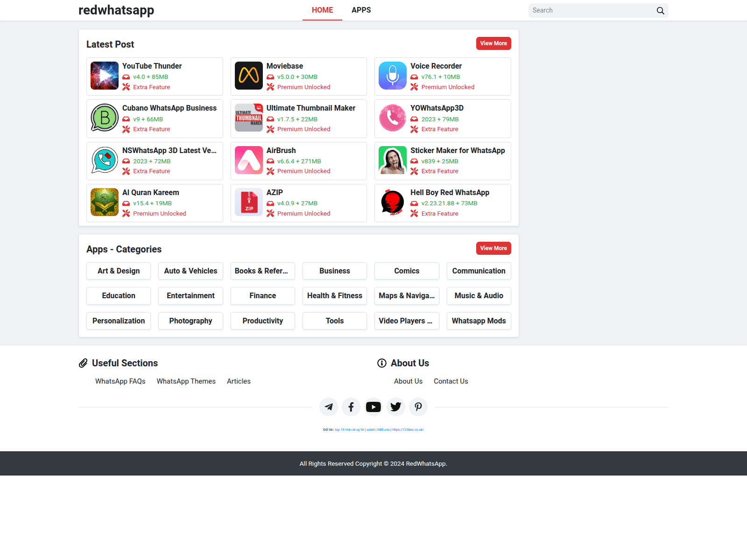
Task: Open the Education category
Action: point(119,296)
